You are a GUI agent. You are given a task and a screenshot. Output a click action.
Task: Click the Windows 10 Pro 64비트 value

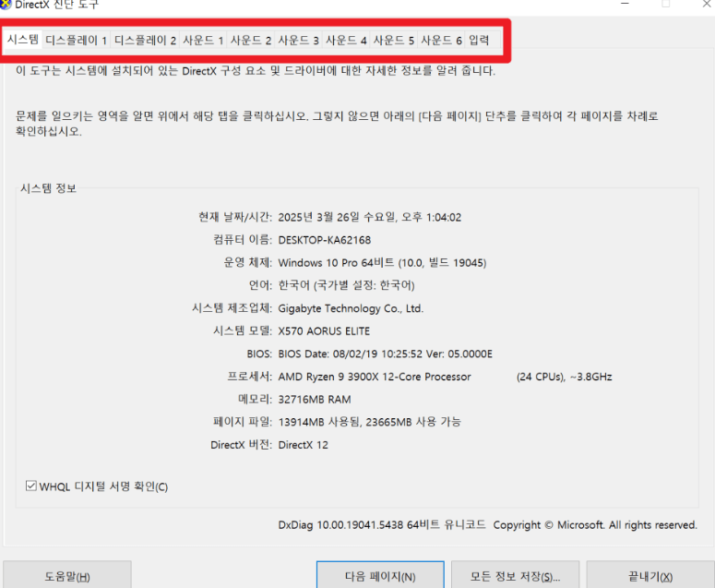coord(336,263)
